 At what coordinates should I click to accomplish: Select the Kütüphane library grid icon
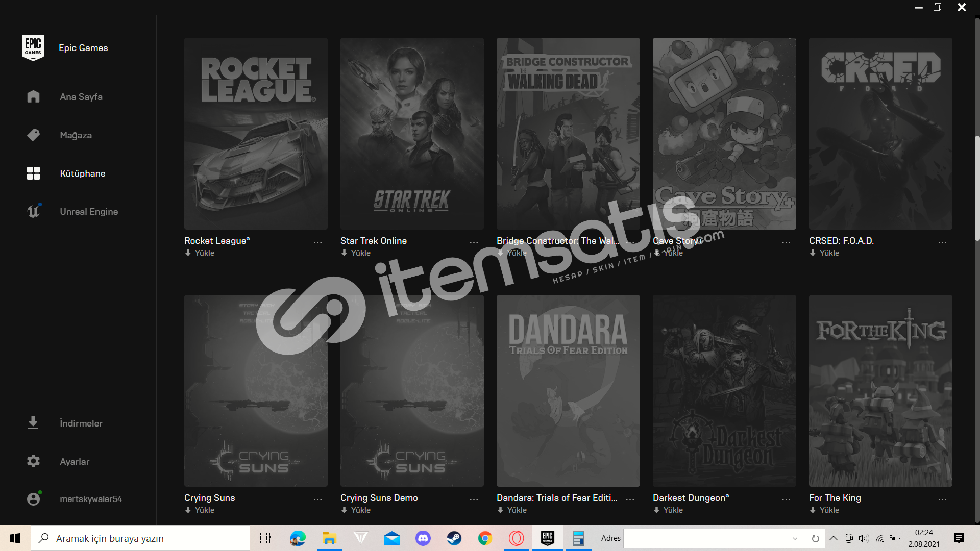tap(33, 173)
